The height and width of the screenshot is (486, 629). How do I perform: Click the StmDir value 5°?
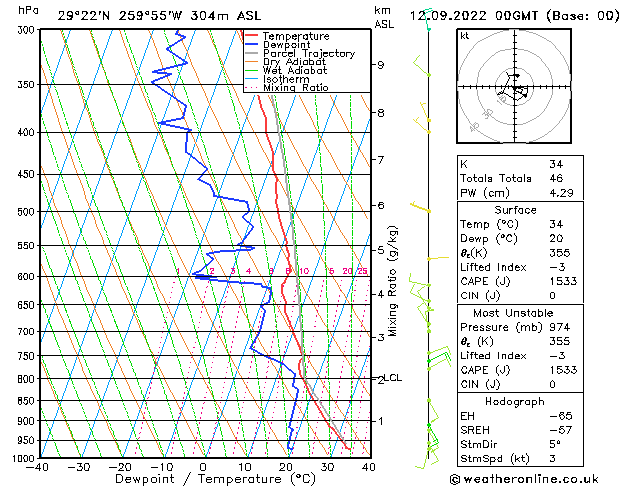tap(555, 444)
